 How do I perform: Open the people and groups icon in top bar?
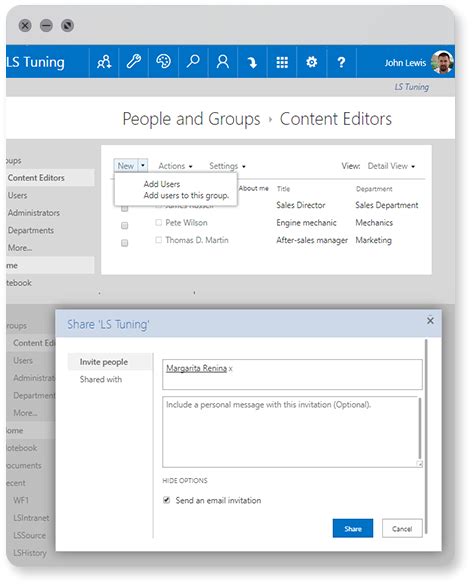point(104,62)
